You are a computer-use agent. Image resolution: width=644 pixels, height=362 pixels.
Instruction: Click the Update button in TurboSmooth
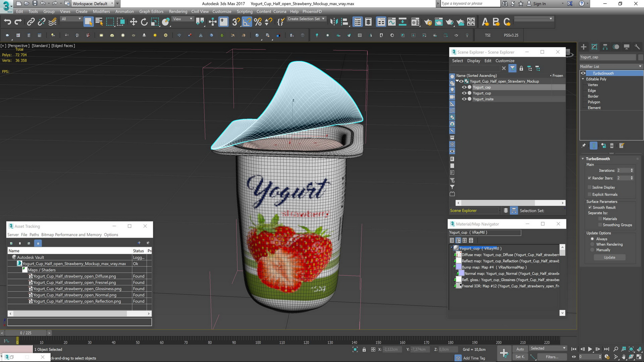pyautogui.click(x=609, y=257)
